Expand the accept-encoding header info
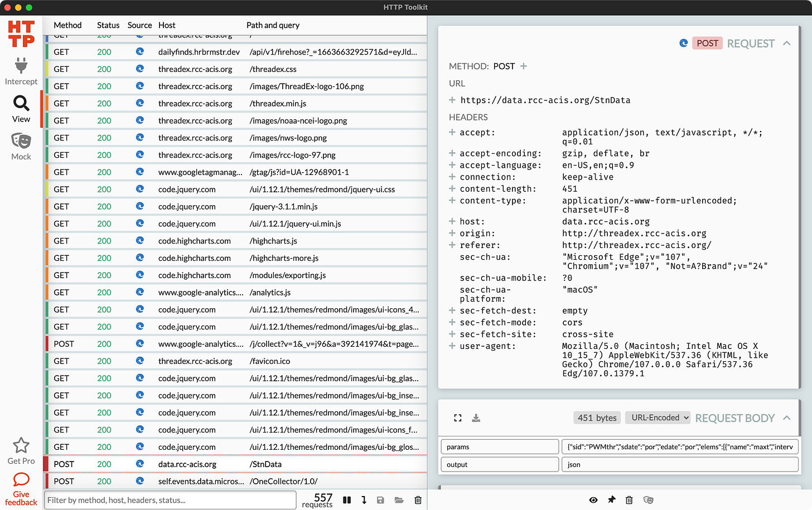The height and width of the screenshot is (510, 812). pos(452,153)
